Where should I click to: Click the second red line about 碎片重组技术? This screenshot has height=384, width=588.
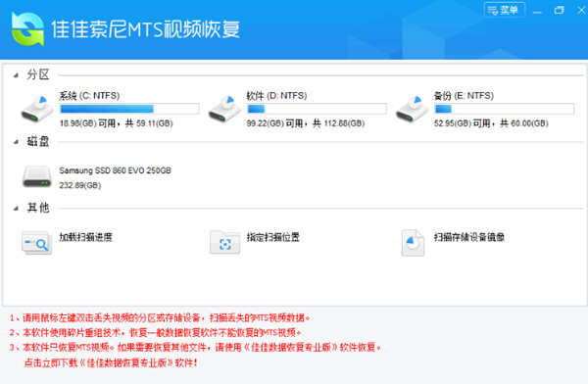[x=155, y=333]
